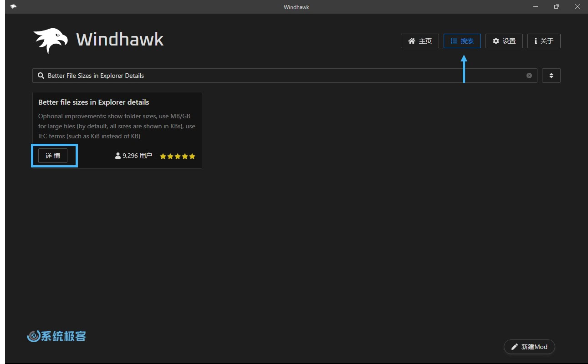This screenshot has width=588, height=364.
Task: Click the Better file sizes in Explorer details title
Action: 94,102
